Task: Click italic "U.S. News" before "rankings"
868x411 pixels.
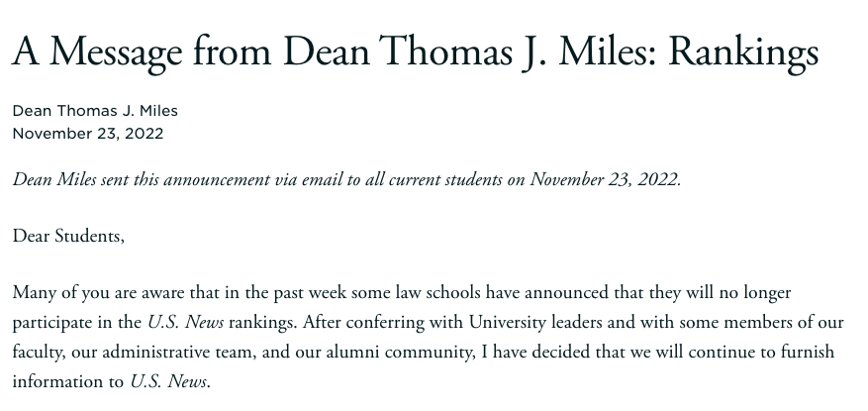Action: click(185, 323)
